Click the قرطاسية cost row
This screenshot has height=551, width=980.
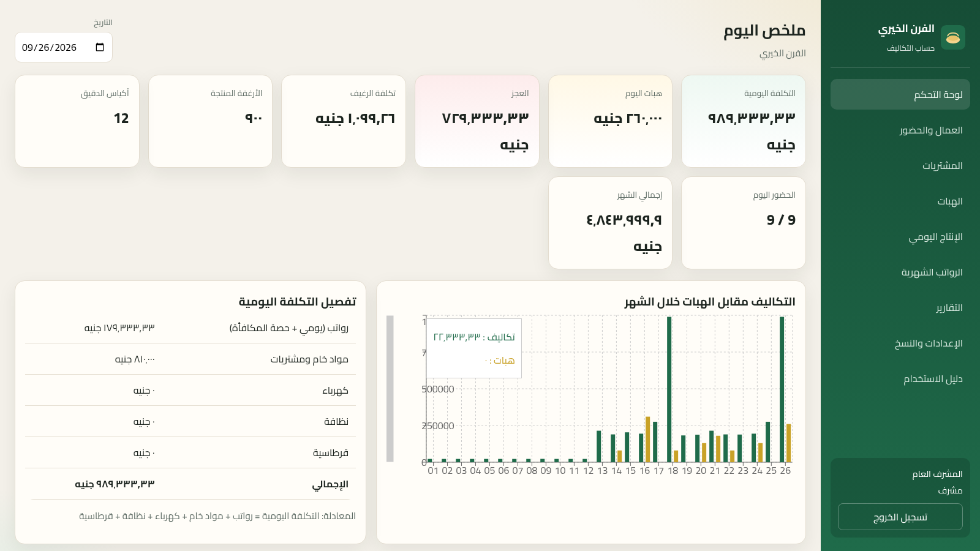coord(190,453)
